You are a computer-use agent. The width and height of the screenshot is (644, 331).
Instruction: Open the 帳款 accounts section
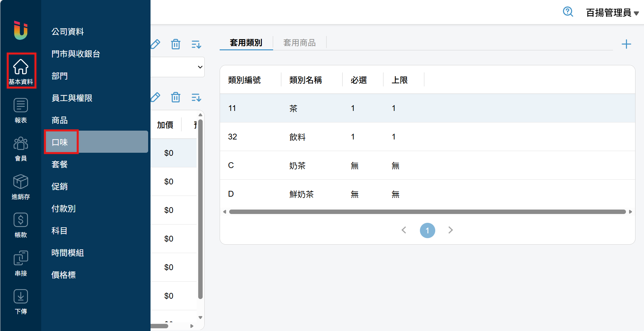point(21,225)
